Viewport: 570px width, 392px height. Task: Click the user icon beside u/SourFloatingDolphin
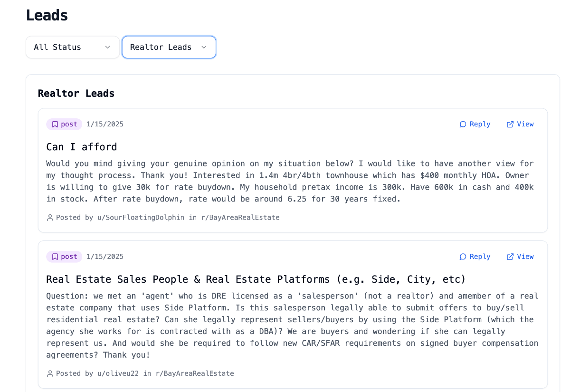(50, 218)
